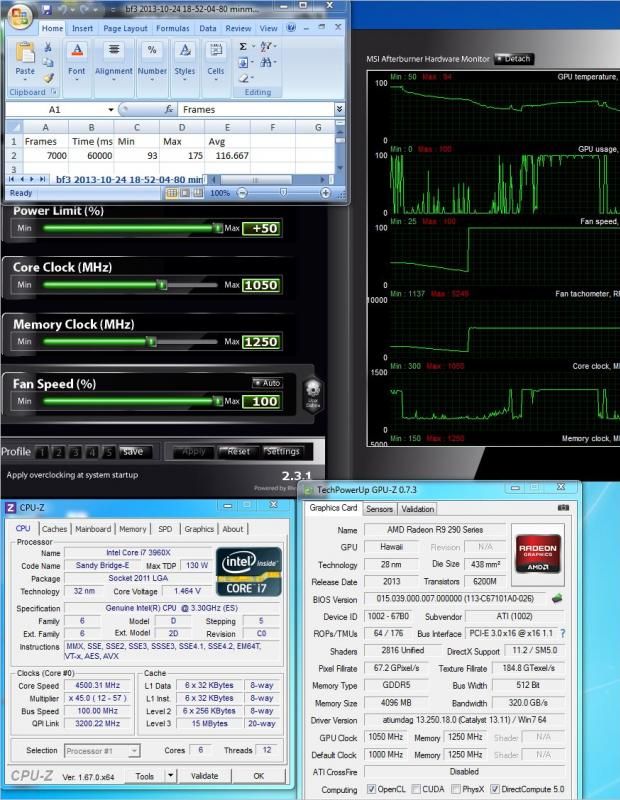
Task: Click OK in CPU-Z
Action: click(x=259, y=776)
